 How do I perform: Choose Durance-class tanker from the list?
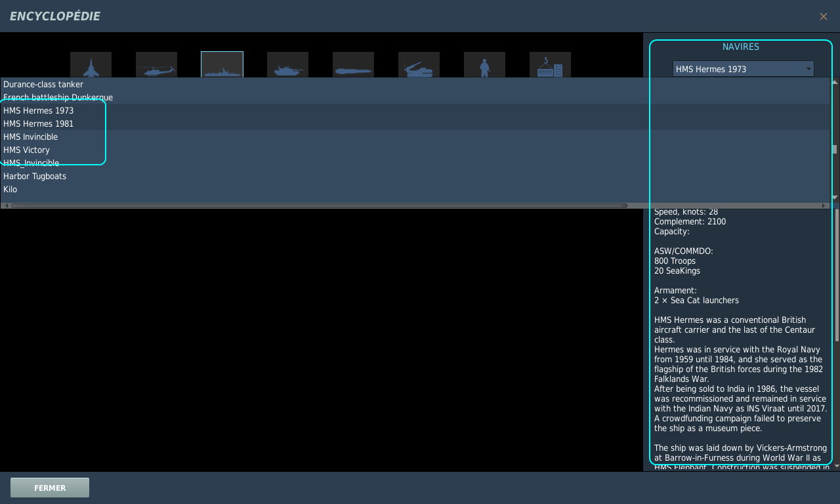coord(415,84)
